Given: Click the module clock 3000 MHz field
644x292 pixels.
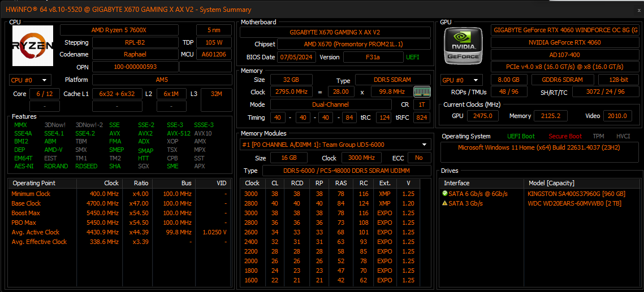Looking at the screenshot, I should pyautogui.click(x=362, y=158).
